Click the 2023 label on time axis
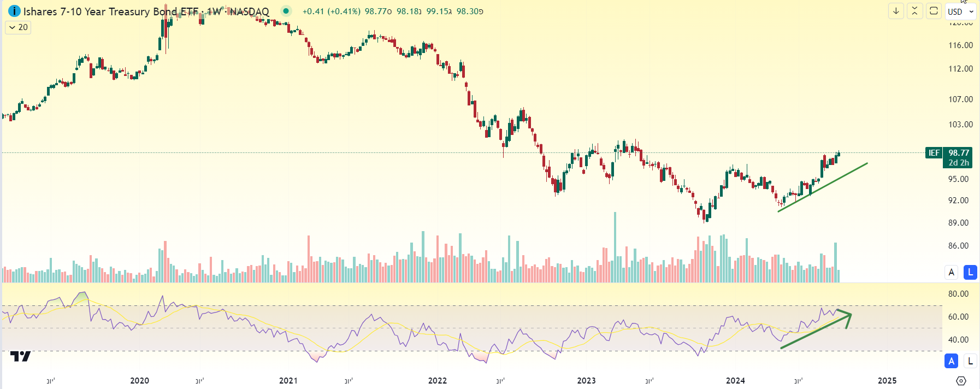This screenshot has height=389, width=980. coord(586,380)
